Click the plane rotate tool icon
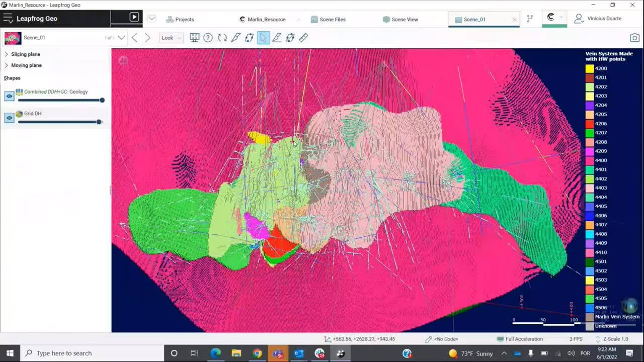Viewport: 644px width, 362px height. coord(249,38)
